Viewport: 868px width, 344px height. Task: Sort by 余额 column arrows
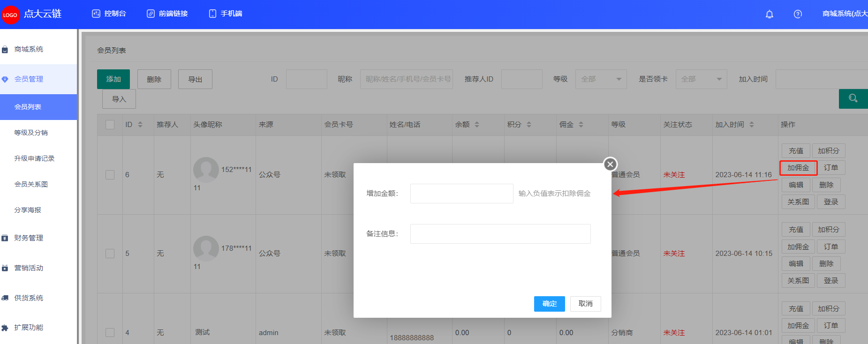coord(477,125)
